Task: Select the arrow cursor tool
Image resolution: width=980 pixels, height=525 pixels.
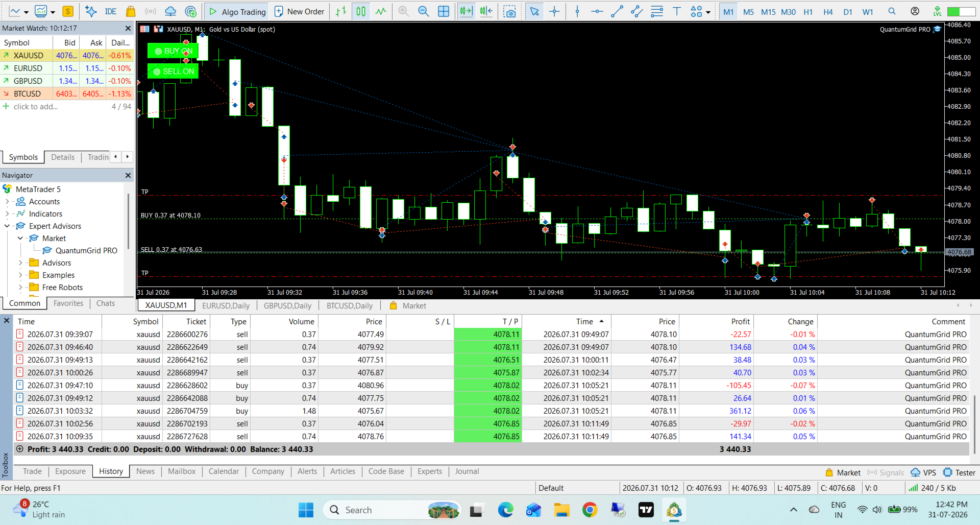Action: click(534, 11)
